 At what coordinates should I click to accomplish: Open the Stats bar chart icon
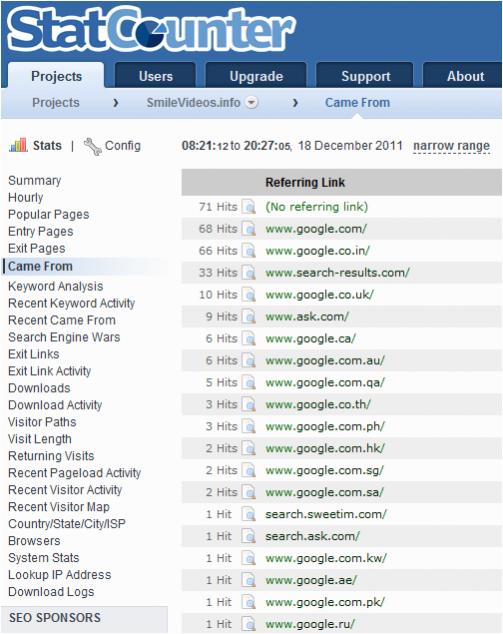coord(18,145)
